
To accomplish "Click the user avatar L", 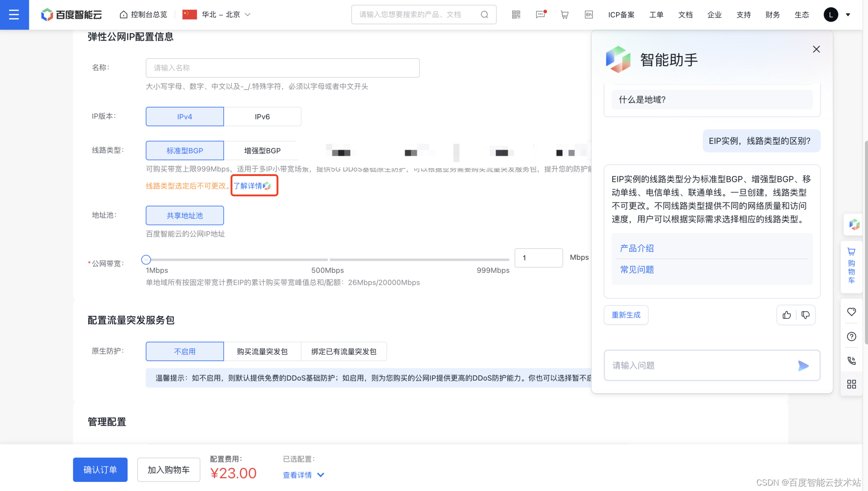I will point(830,14).
